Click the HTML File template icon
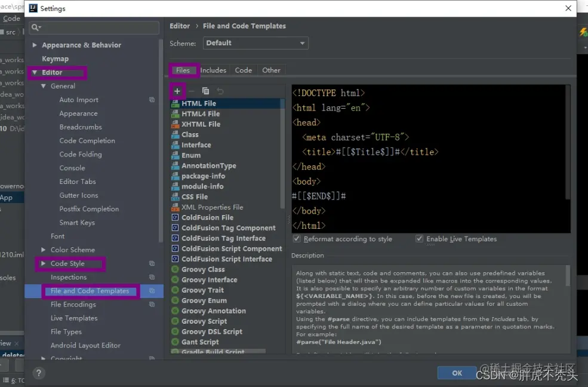 pos(175,103)
